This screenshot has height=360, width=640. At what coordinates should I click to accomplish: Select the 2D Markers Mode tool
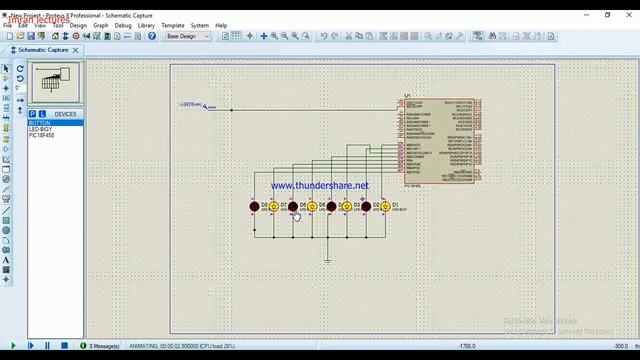6,280
